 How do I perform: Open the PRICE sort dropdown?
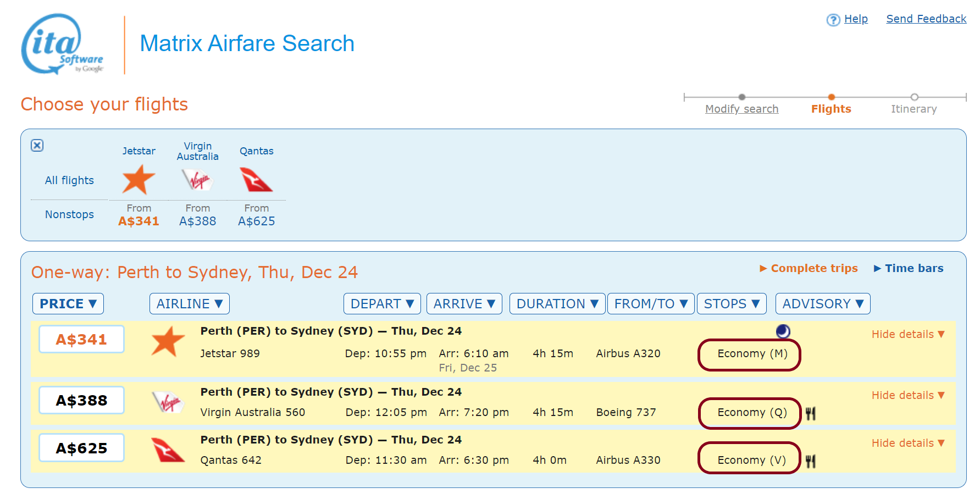(x=68, y=303)
